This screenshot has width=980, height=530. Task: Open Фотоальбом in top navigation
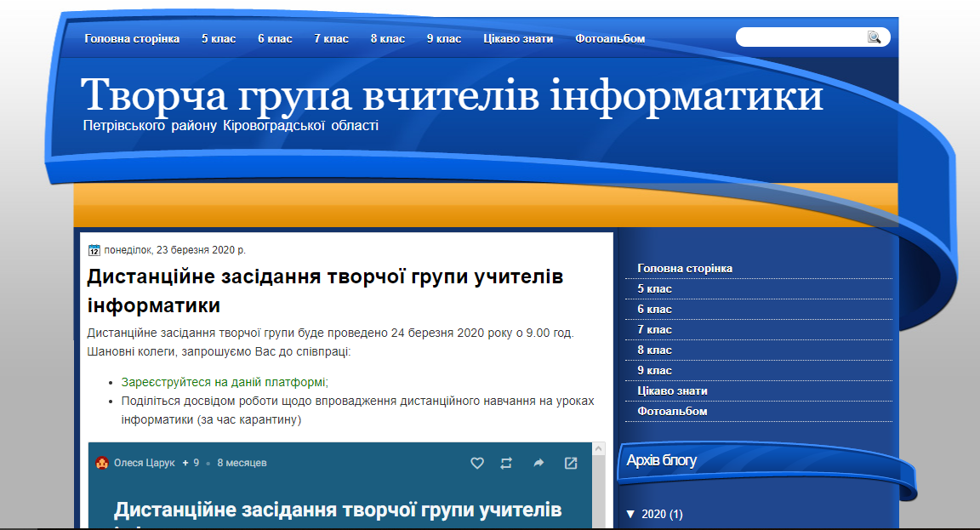610,39
